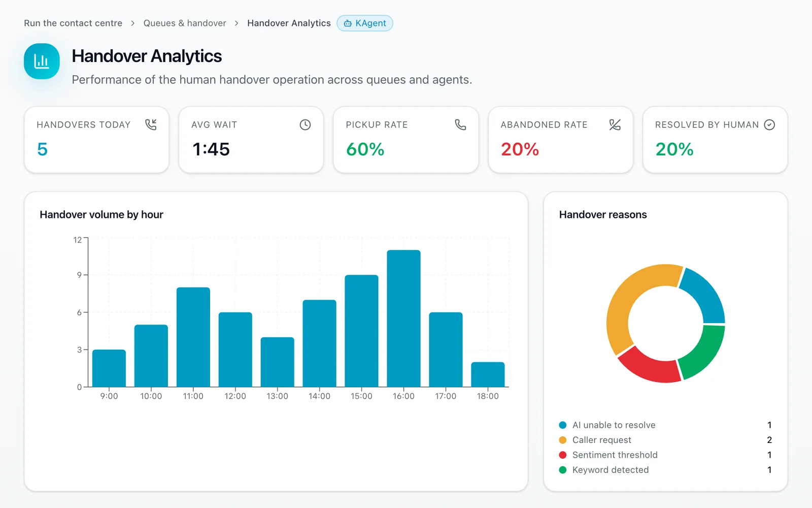Click the '14:00' x-axis label
This screenshot has width=812, height=508.
[319, 396]
